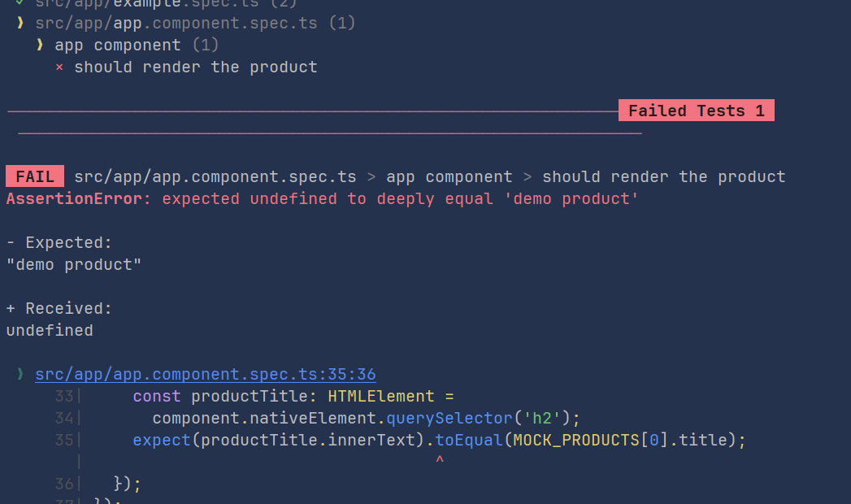Screen dimensions: 851x504
Task: Click the green checkmark beside example.spec.ts
Action: coord(20,2)
